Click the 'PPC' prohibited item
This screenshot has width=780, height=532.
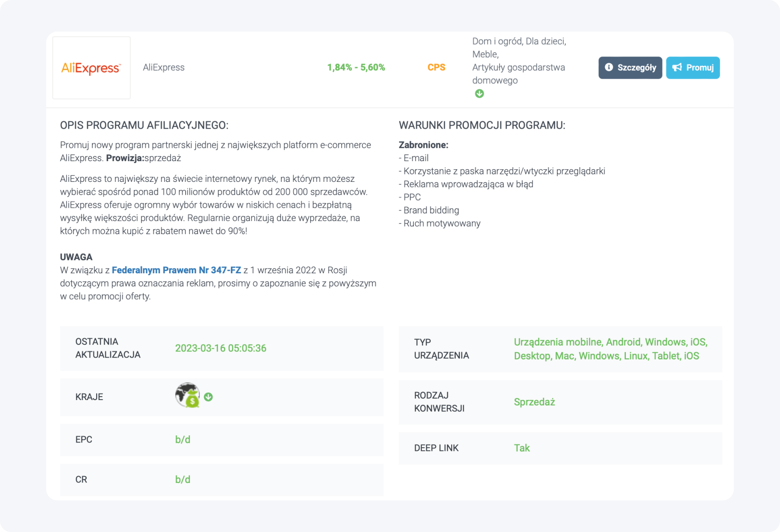coord(410,197)
